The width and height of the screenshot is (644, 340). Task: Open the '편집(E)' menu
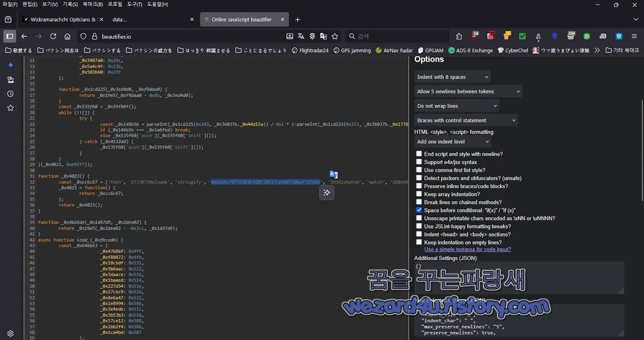pos(30,4)
